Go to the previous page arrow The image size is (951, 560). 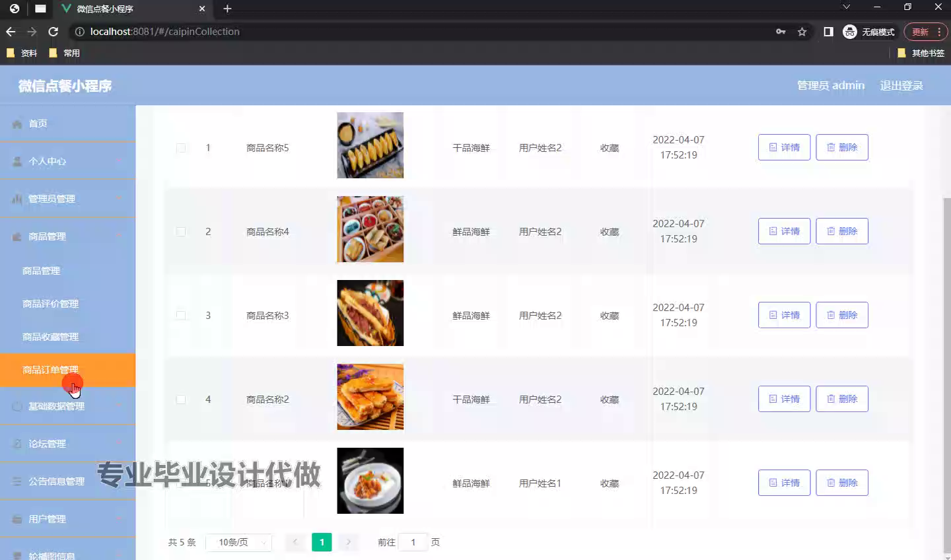[295, 542]
